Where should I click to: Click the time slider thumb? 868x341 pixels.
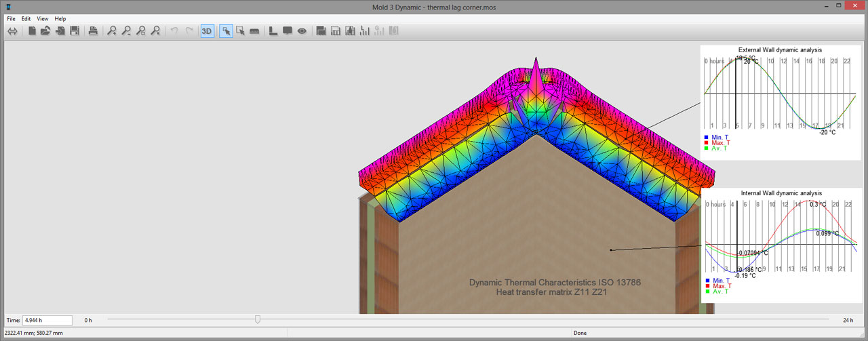tap(257, 319)
